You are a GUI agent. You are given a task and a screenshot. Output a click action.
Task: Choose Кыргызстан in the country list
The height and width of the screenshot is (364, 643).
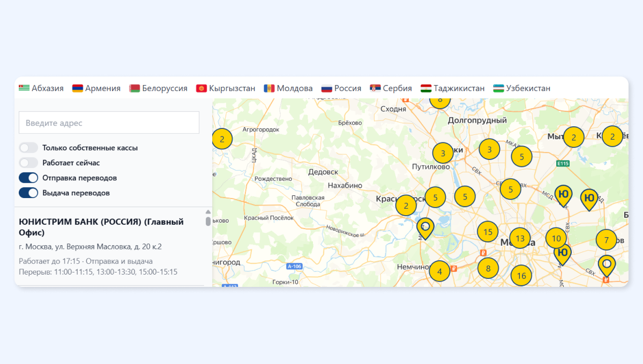pos(226,88)
